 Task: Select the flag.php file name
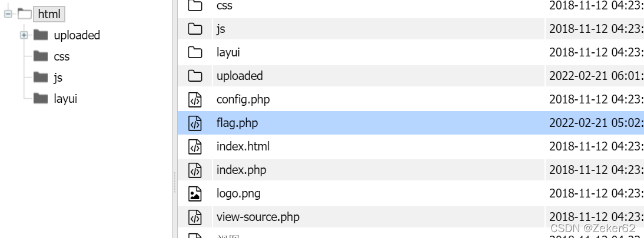pos(237,123)
